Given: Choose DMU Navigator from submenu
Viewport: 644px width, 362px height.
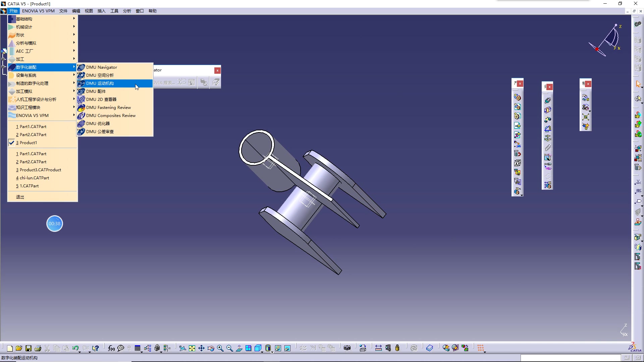Looking at the screenshot, I should pyautogui.click(x=101, y=67).
